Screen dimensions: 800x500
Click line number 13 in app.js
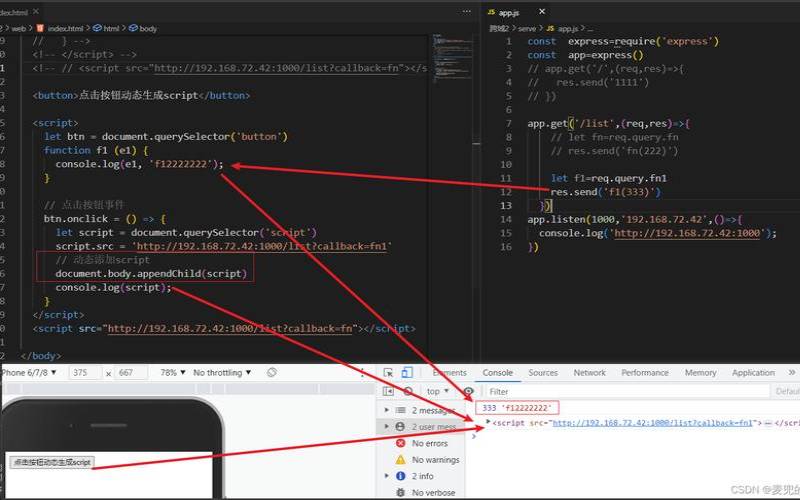505,206
